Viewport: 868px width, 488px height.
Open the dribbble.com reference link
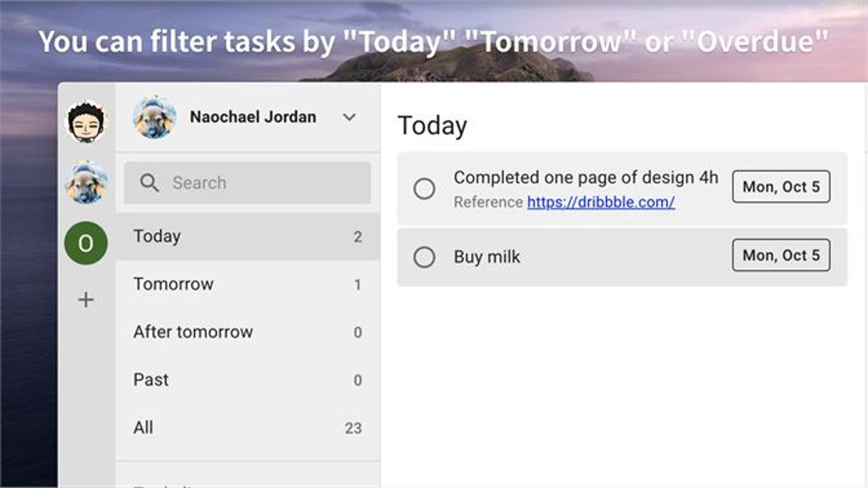click(x=601, y=202)
